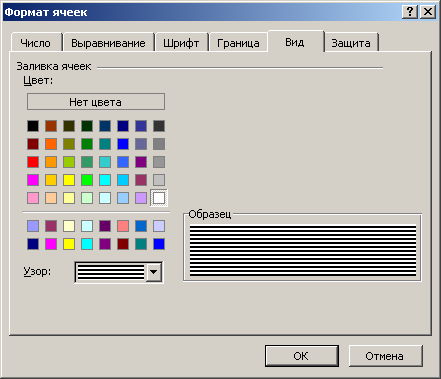The width and height of the screenshot is (441, 379).
Task: Pick the dark orange swatch beside dark red
Action: (x=51, y=144)
